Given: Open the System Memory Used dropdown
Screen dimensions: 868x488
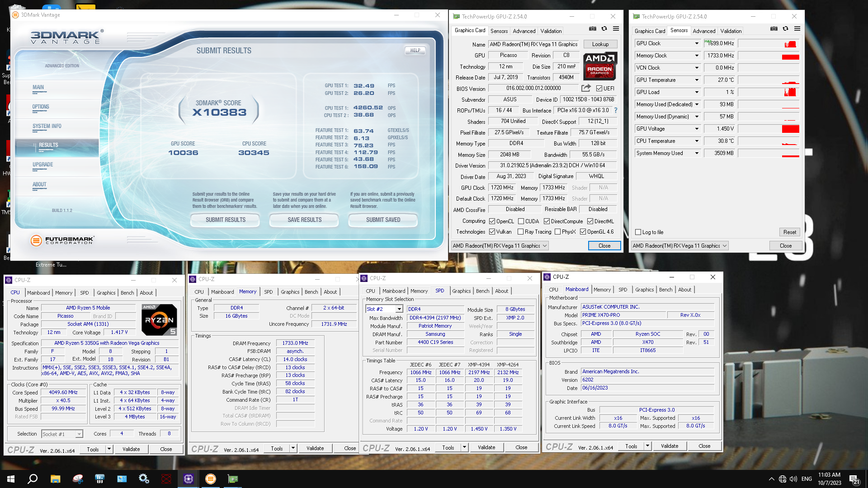Looking at the screenshot, I should point(697,153).
